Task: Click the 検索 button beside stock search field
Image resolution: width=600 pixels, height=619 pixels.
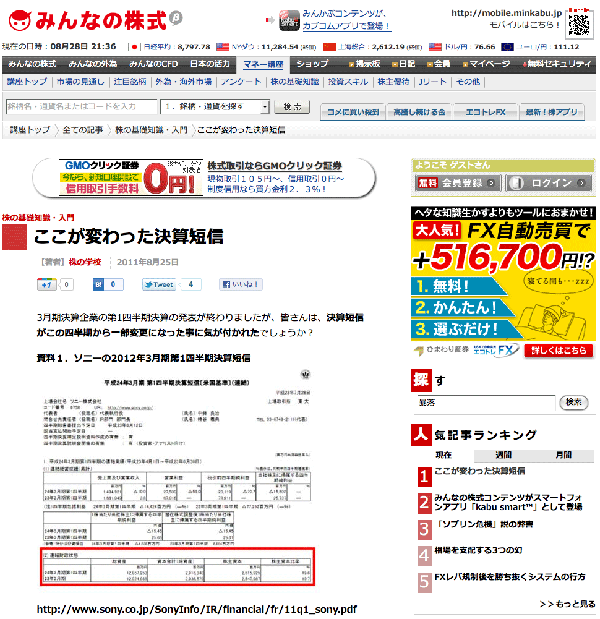Action: [290, 106]
